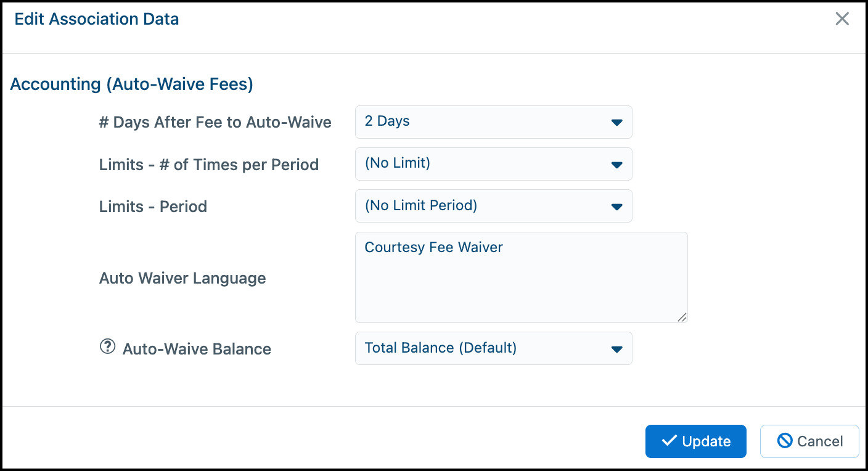Click the 'Accounting (Auto-Waive Fees)' section heading

point(132,84)
